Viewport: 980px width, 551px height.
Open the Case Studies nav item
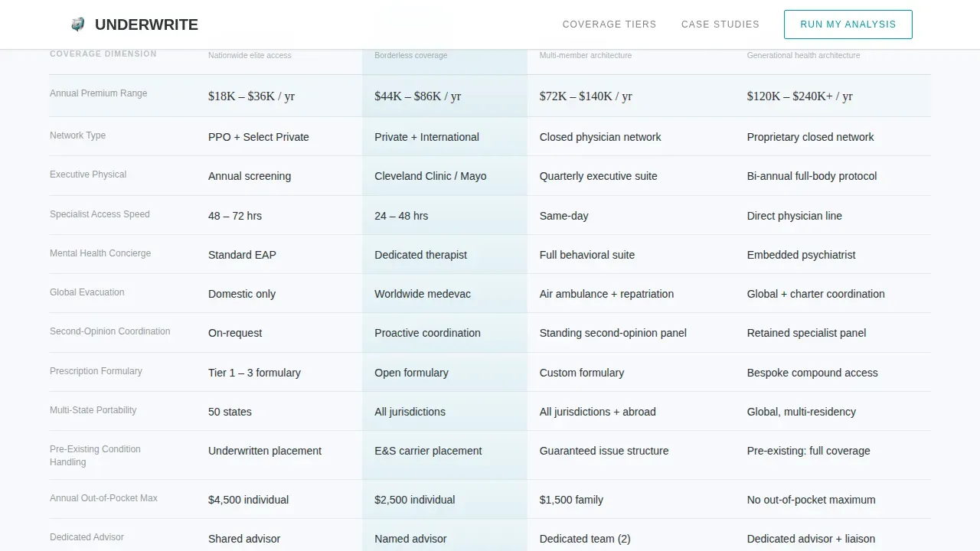coord(720,24)
